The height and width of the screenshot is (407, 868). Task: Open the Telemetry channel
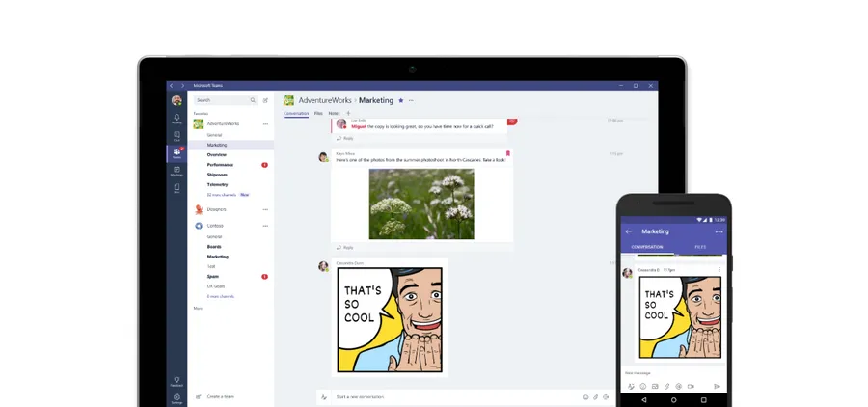tap(218, 185)
